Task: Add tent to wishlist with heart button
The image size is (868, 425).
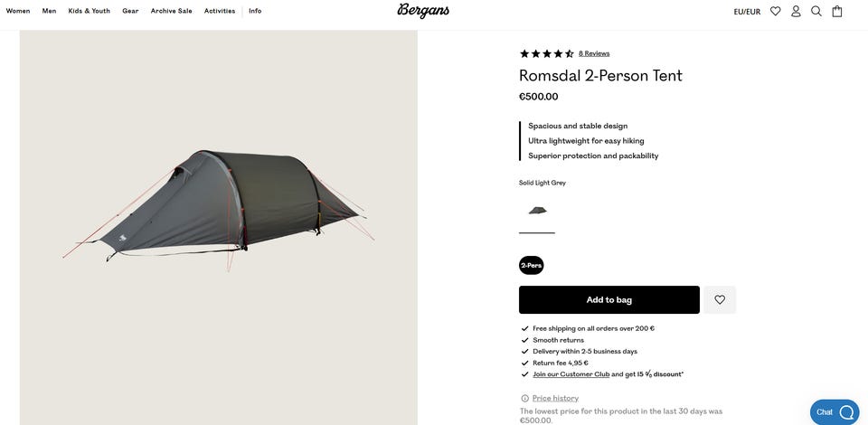Action: 720,300
